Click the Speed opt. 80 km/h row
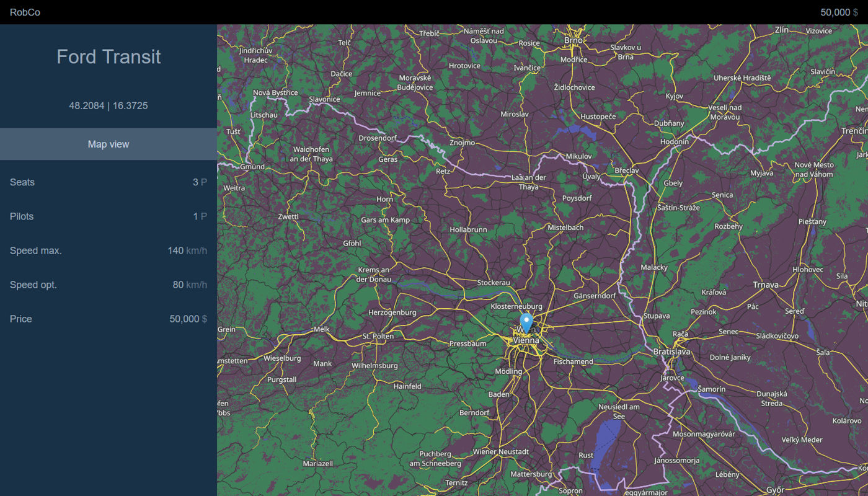Image resolution: width=868 pixels, height=496 pixels. pos(108,285)
